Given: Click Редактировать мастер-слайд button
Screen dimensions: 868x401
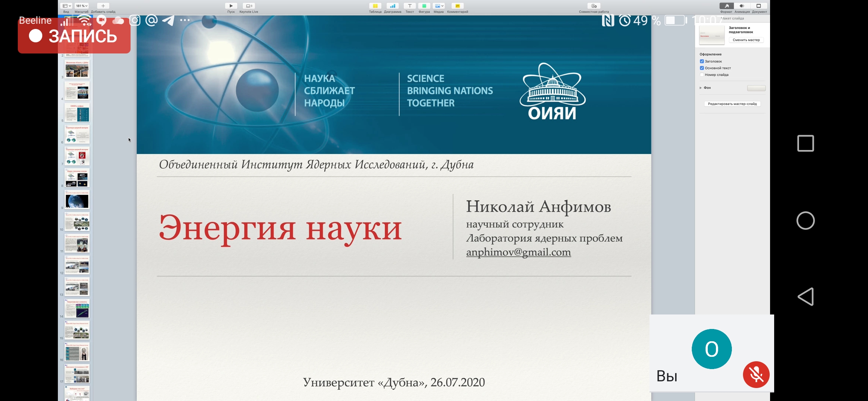Looking at the screenshot, I should click(x=732, y=104).
